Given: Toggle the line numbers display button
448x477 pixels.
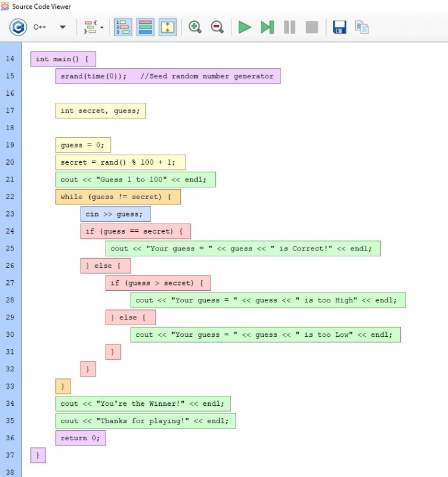Looking at the screenshot, I should 123,27.
